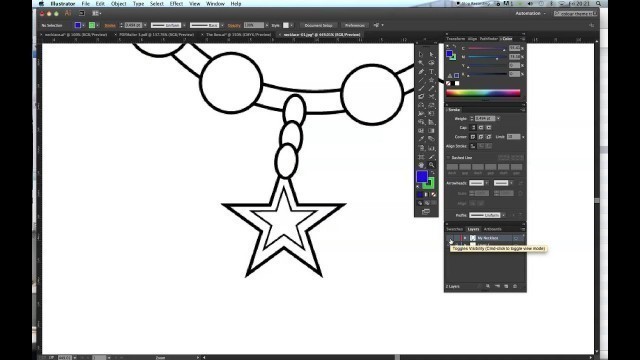Click Create New Layer icon
This screenshot has height=360, width=640.
coord(506,287)
